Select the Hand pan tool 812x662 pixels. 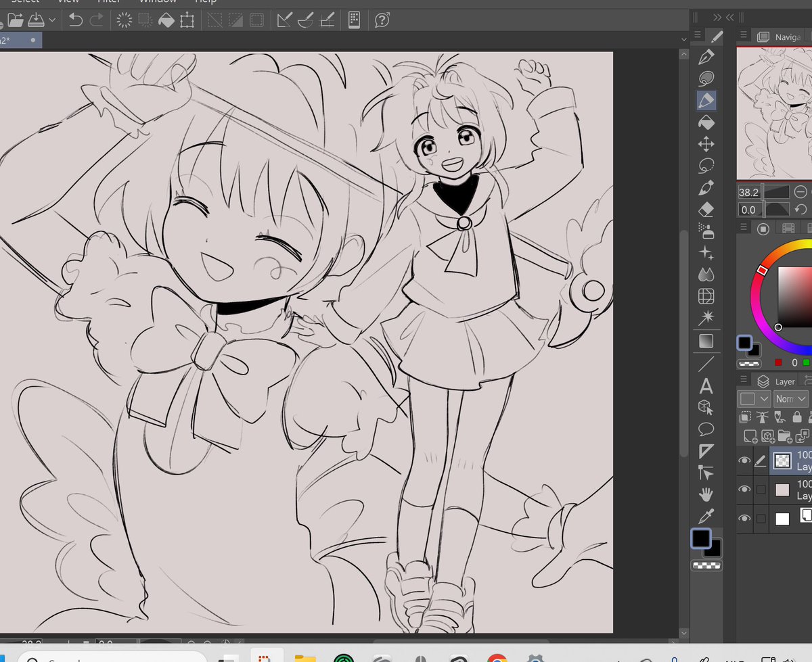[x=706, y=494]
